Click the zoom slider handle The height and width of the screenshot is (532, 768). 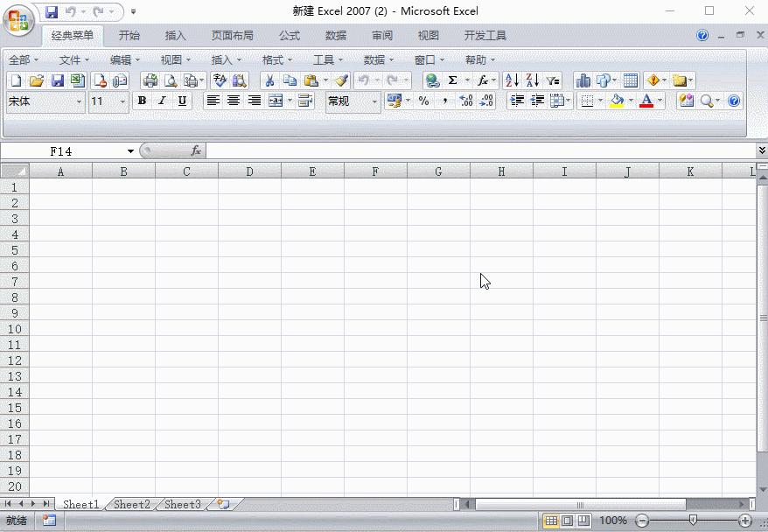(x=693, y=520)
